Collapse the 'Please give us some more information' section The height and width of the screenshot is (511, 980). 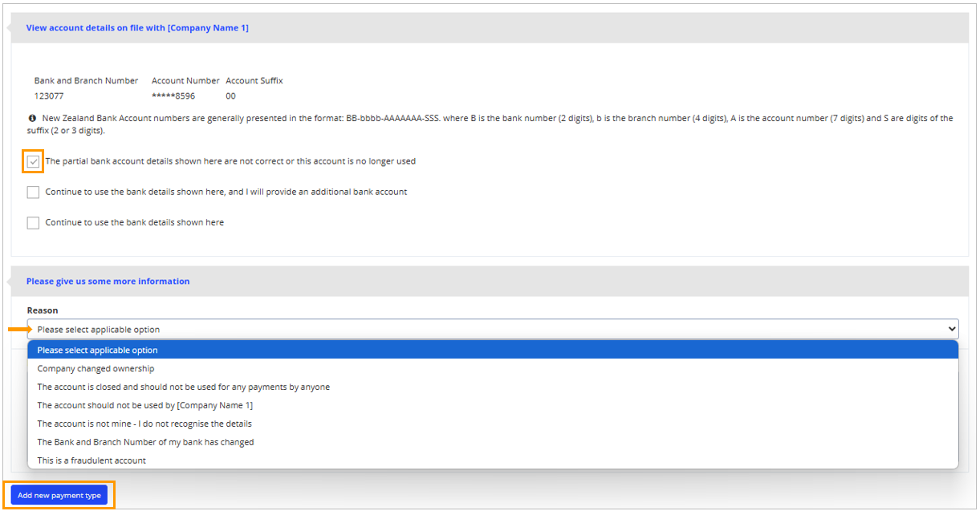108,282
